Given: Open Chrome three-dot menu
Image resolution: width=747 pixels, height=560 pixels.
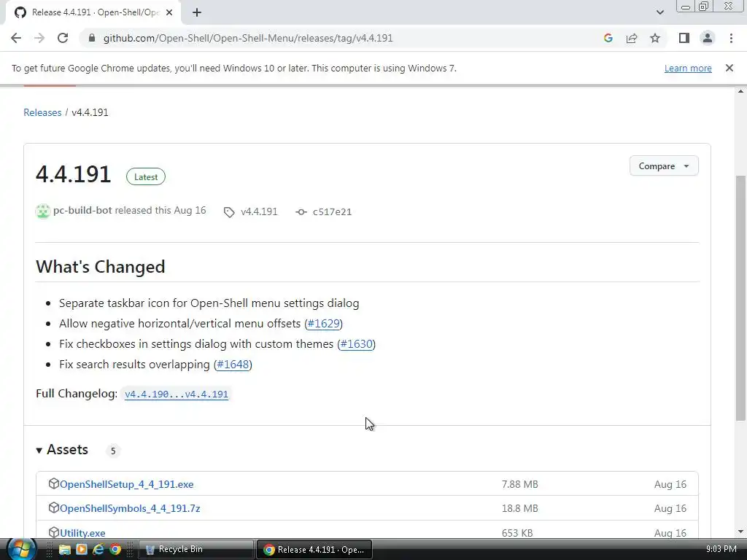Looking at the screenshot, I should (731, 38).
